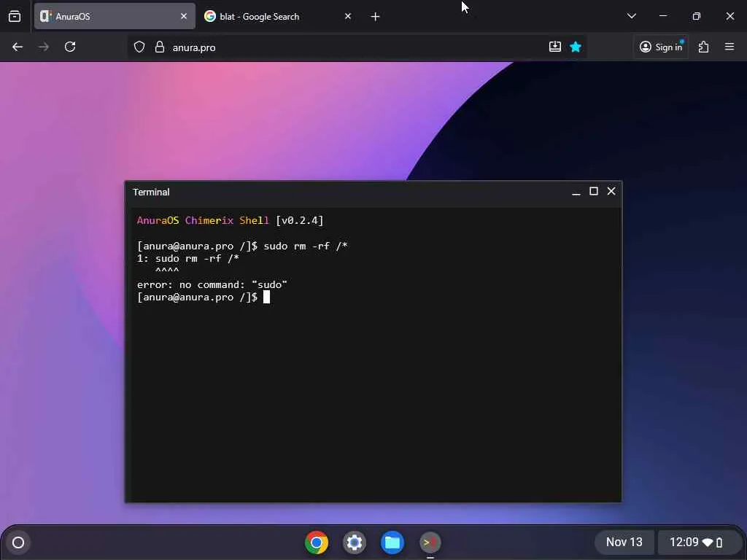View site security lock information
747x560 pixels.
[160, 47]
